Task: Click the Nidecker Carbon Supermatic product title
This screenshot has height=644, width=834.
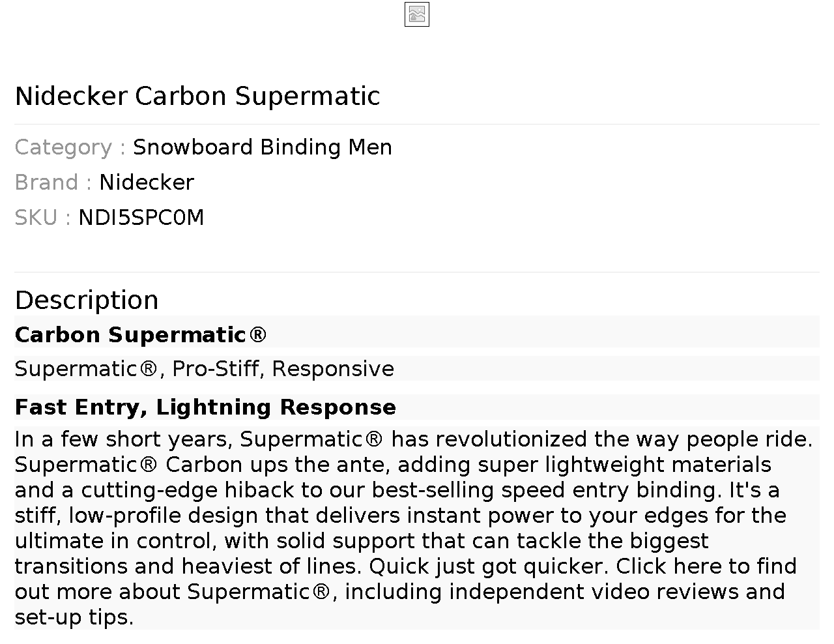Action: 197,96
